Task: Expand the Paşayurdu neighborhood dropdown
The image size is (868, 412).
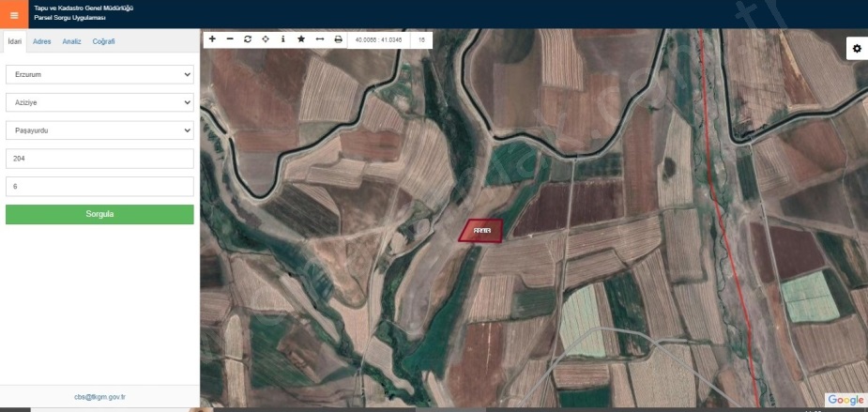Action: click(99, 130)
